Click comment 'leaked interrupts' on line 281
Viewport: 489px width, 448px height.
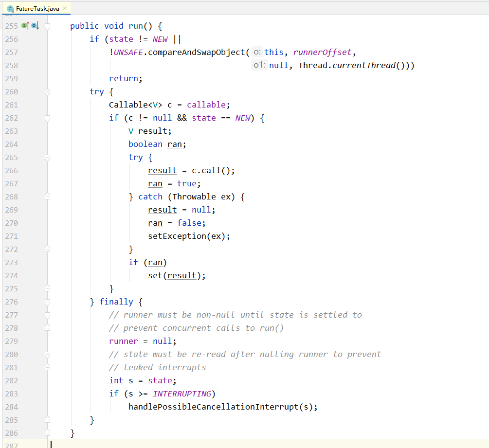point(164,368)
